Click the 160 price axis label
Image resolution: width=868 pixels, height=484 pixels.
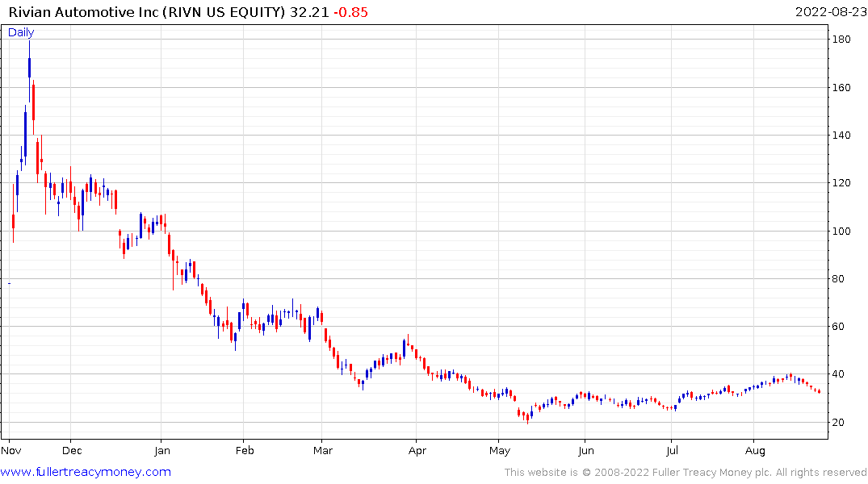pyautogui.click(x=841, y=87)
